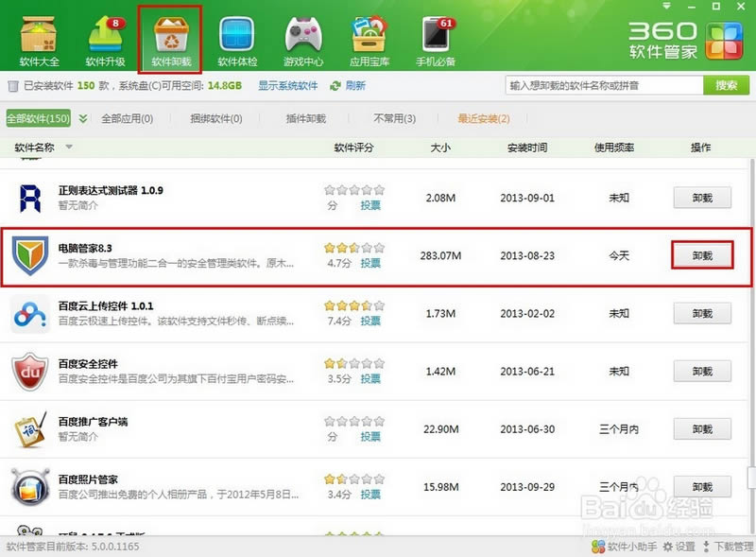Open the 软件名称 column sort arrow
The image size is (756, 557).
(x=69, y=147)
